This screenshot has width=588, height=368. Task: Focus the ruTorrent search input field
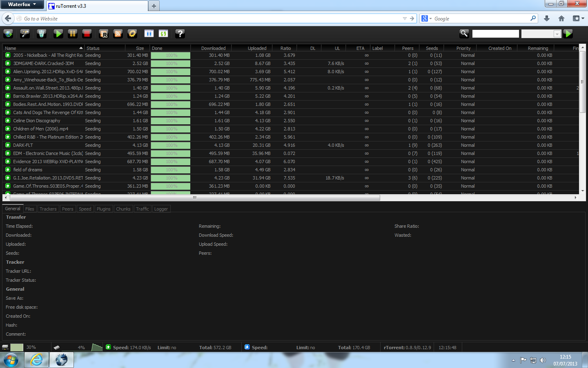click(495, 34)
